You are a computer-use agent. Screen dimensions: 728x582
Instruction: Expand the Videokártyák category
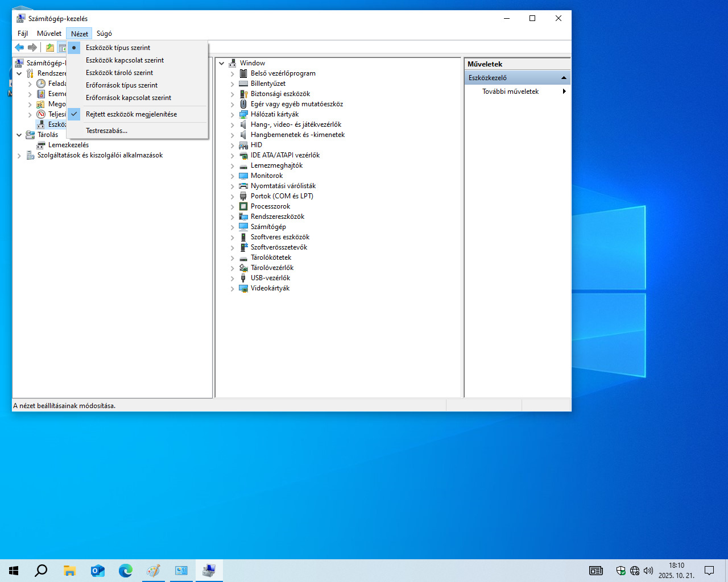232,289
